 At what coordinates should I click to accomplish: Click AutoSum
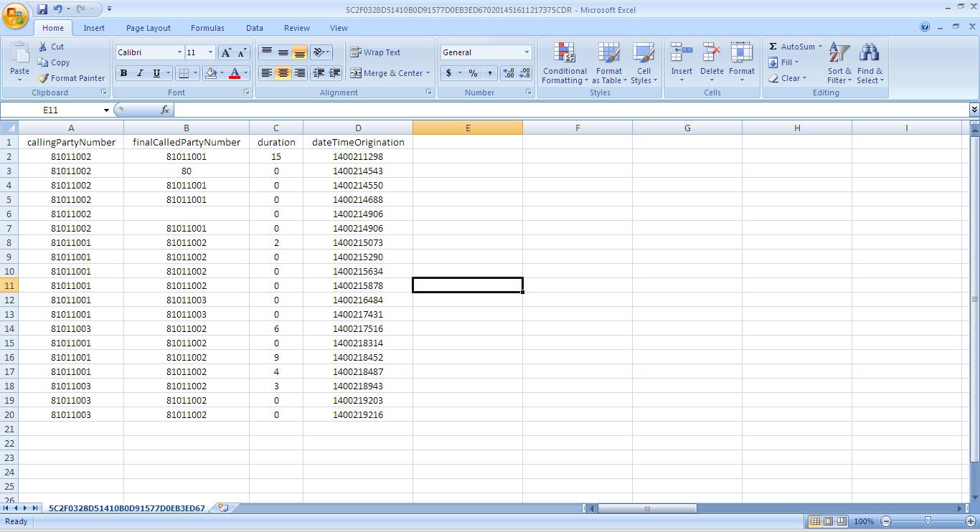click(791, 47)
